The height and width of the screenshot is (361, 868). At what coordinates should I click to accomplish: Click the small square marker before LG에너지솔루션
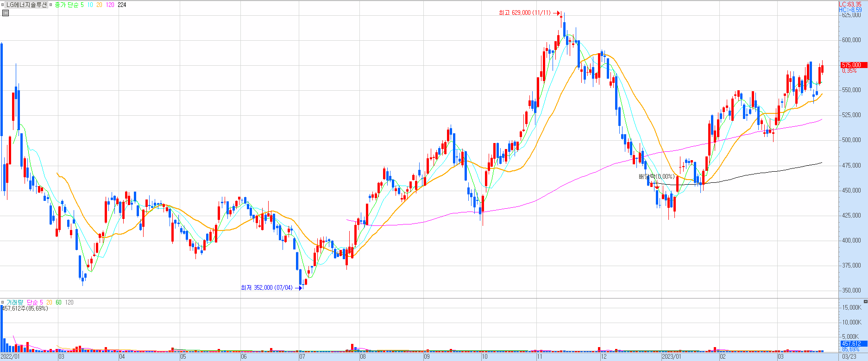click(3, 5)
